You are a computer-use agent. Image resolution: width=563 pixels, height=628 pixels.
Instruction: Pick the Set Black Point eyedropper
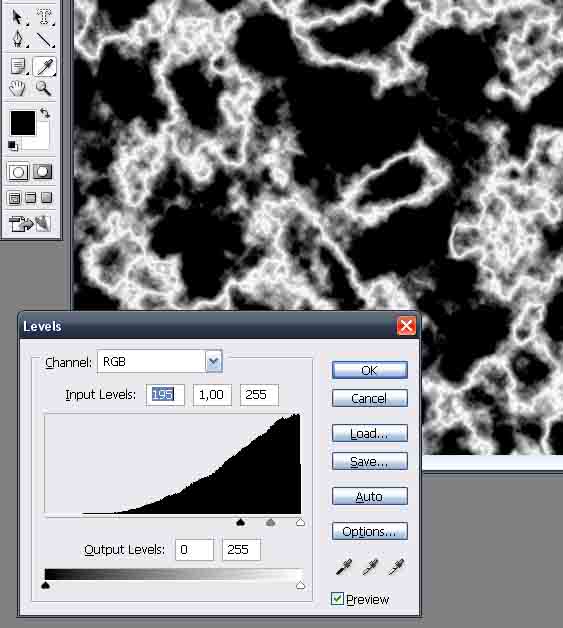[344, 567]
